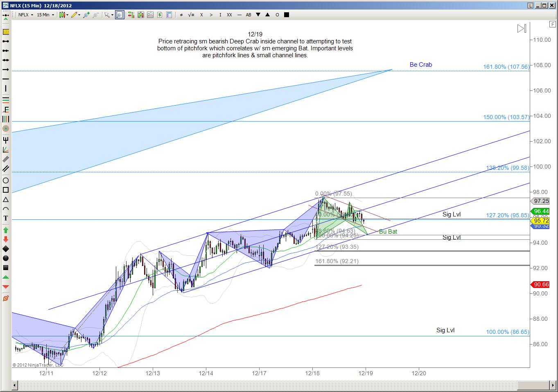Jump to latest bar with skip-to-end button
This screenshot has width=558, height=392.
click(x=522, y=29)
